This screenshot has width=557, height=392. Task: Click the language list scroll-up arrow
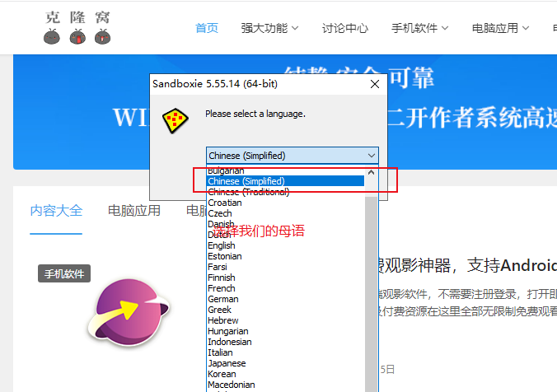pyautogui.click(x=372, y=172)
